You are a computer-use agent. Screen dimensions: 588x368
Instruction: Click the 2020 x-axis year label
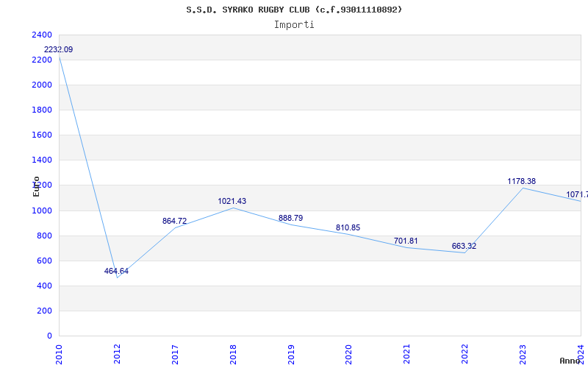point(348,354)
